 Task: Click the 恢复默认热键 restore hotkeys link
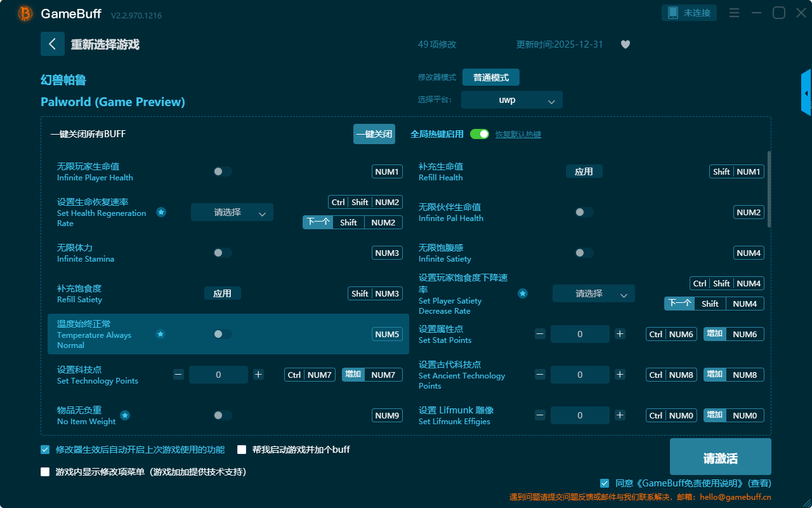pos(518,135)
